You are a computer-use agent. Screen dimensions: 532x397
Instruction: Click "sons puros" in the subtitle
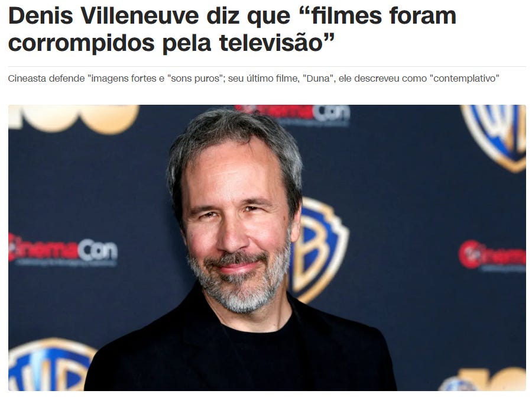[194, 79]
